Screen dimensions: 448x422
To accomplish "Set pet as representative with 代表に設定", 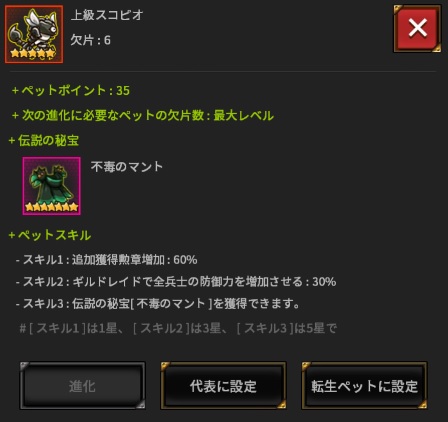I will coord(223,386).
